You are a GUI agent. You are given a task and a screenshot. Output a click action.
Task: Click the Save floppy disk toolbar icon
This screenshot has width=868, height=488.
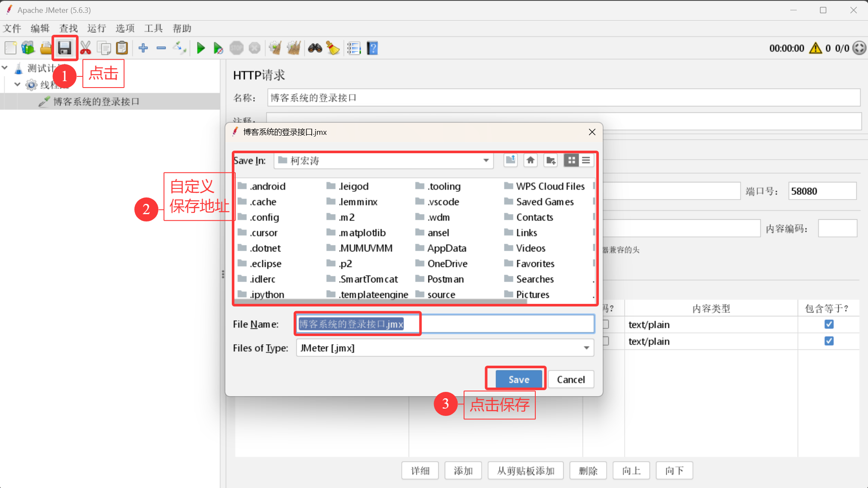point(64,48)
